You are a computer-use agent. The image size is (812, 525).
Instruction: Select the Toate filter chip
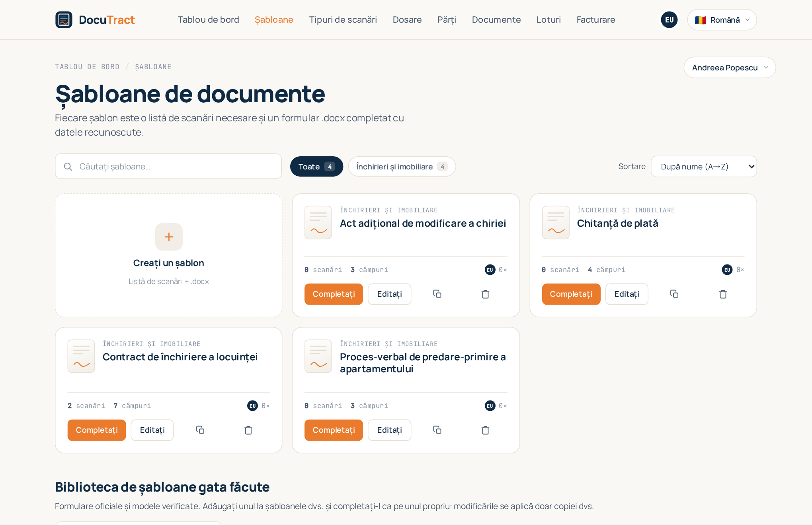pyautogui.click(x=316, y=166)
